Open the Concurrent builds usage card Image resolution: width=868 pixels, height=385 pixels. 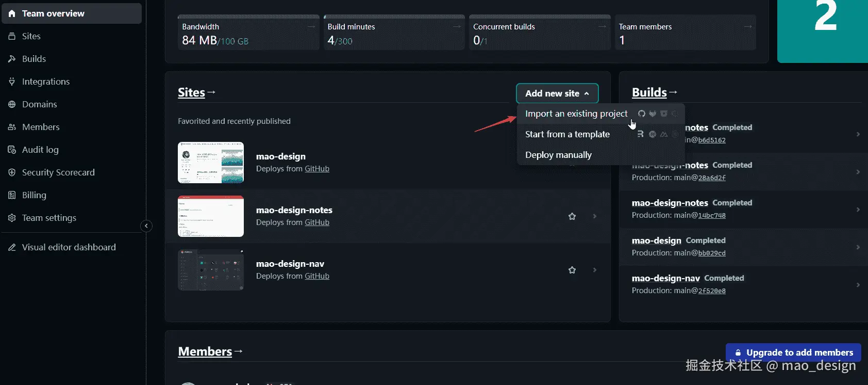(x=540, y=33)
